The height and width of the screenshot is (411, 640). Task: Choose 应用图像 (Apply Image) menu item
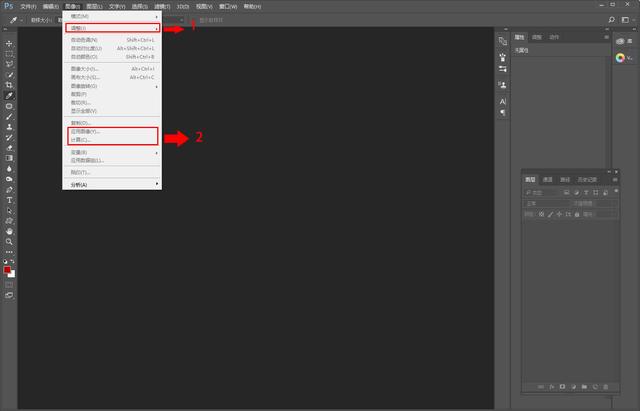coord(112,132)
